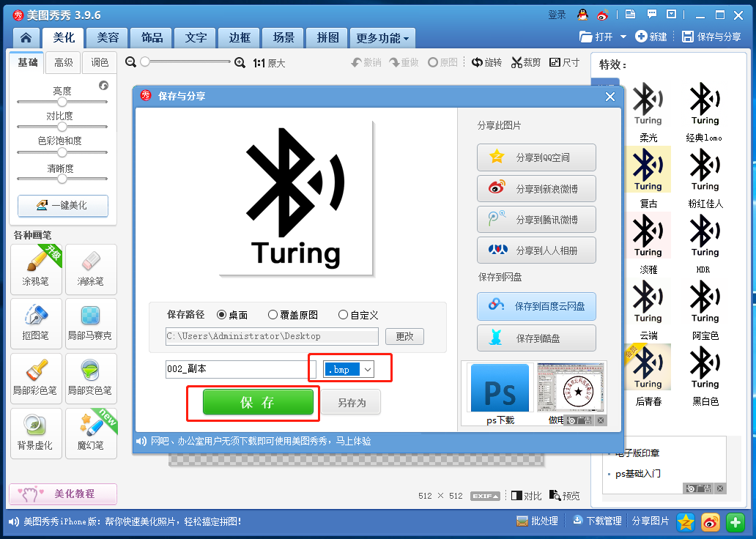Screen dimensions: 756x539
Task: Select the 桌面 save path radio button
Action: [x=221, y=315]
